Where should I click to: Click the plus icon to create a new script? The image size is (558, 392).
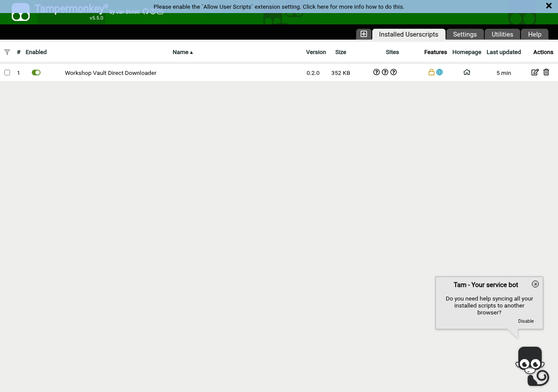364,34
